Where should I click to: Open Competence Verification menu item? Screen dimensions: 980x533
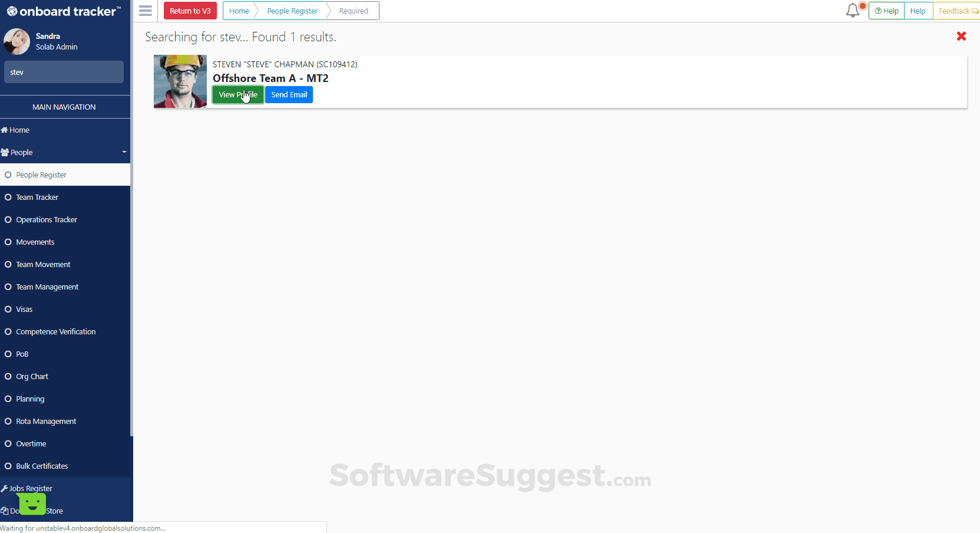pos(65,331)
